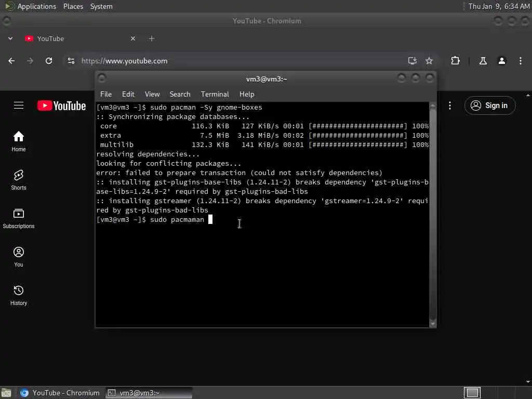Screen dimensions: 532x399
Task: Open History in YouTube sidebar
Action: (19, 295)
